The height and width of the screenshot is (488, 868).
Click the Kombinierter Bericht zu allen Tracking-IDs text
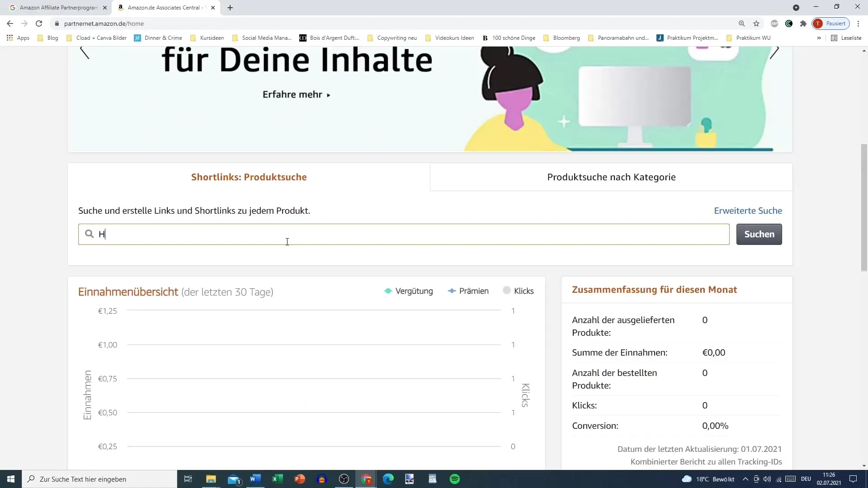click(x=706, y=462)
